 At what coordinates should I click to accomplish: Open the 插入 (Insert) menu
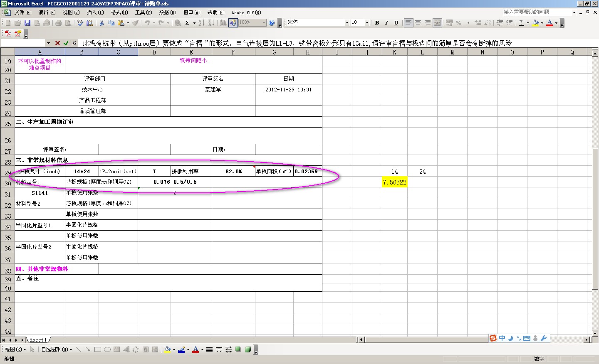(x=95, y=12)
